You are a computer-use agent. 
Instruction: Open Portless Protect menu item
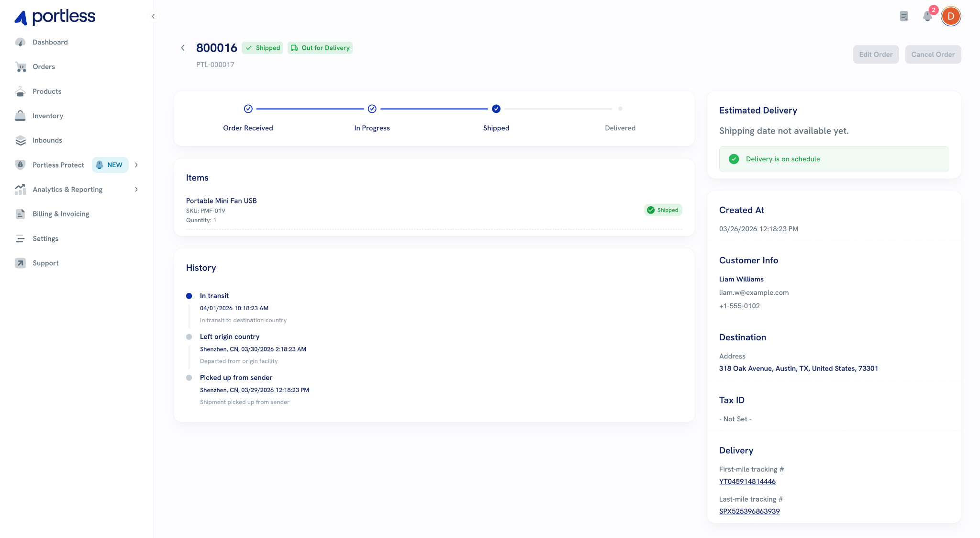click(58, 165)
